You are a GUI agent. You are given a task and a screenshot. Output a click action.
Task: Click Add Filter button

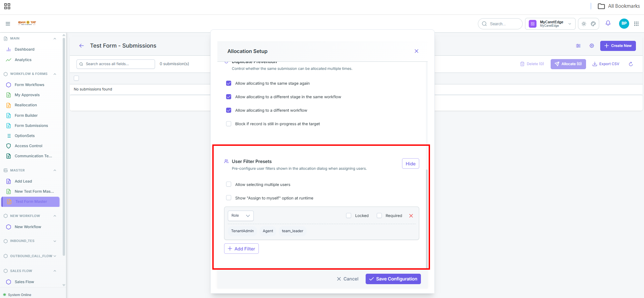pyautogui.click(x=241, y=249)
